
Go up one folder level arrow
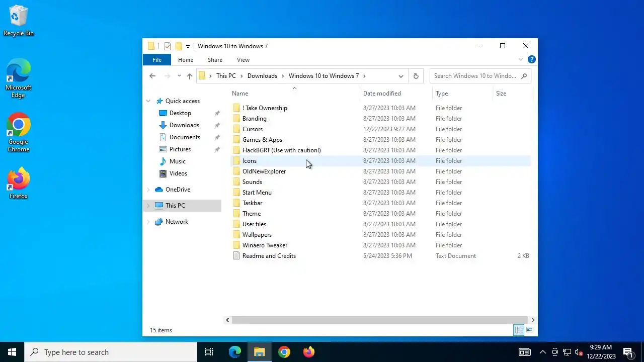pyautogui.click(x=190, y=76)
